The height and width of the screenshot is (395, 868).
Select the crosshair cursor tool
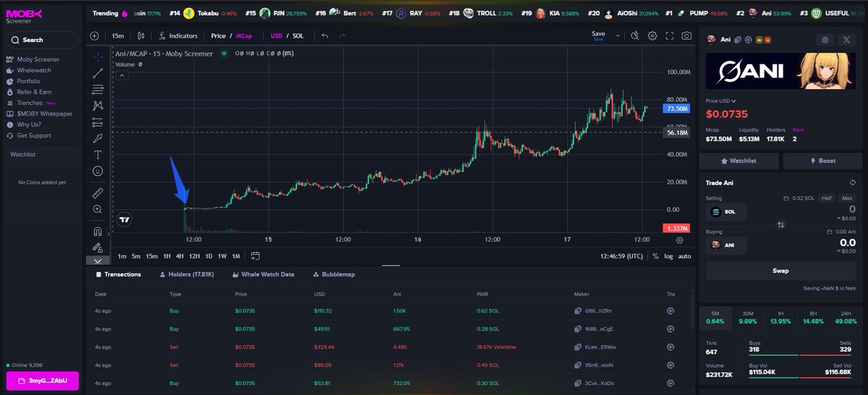(x=98, y=57)
